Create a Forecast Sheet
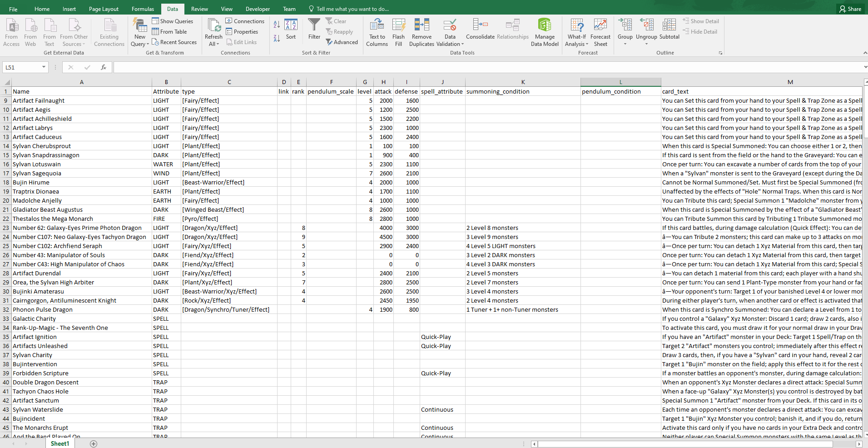Image resolution: width=868 pixels, height=448 pixels. tap(600, 32)
